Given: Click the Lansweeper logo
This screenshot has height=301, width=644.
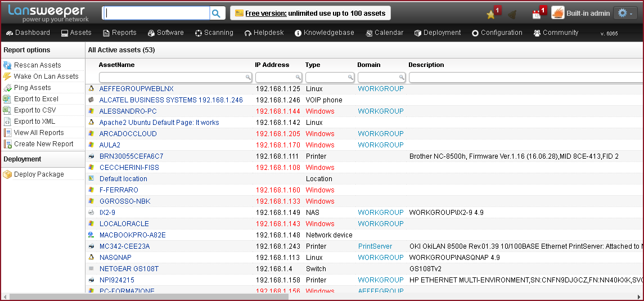Looking at the screenshot, I should [48, 13].
